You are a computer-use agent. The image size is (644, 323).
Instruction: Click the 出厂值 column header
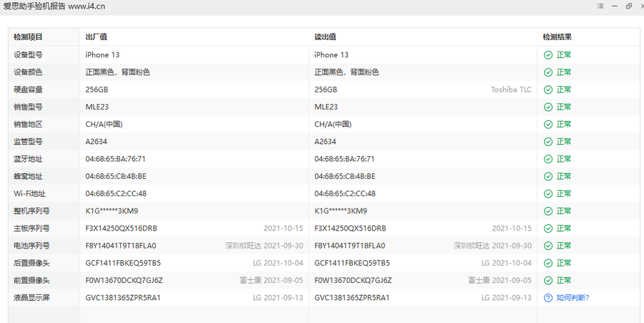pos(96,37)
